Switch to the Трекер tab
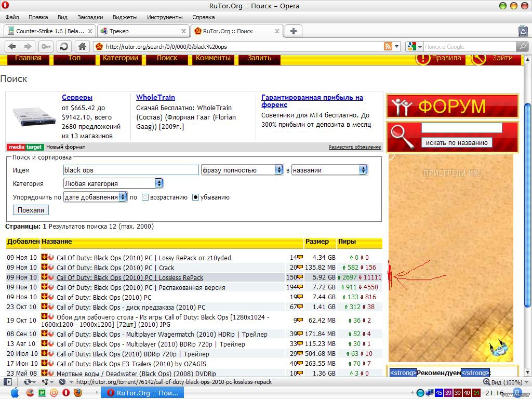The image size is (532, 399). (x=143, y=31)
